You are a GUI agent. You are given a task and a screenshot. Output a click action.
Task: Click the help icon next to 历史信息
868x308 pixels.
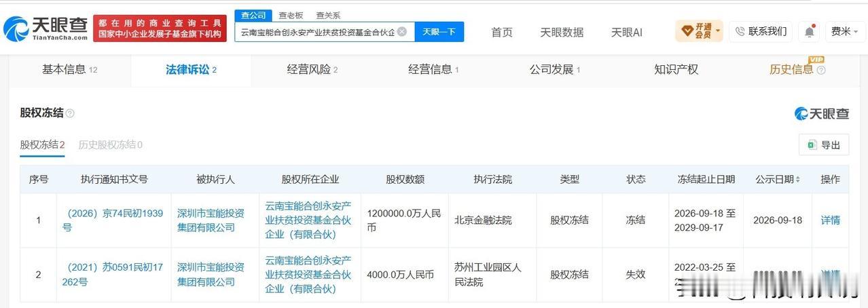click(x=821, y=70)
